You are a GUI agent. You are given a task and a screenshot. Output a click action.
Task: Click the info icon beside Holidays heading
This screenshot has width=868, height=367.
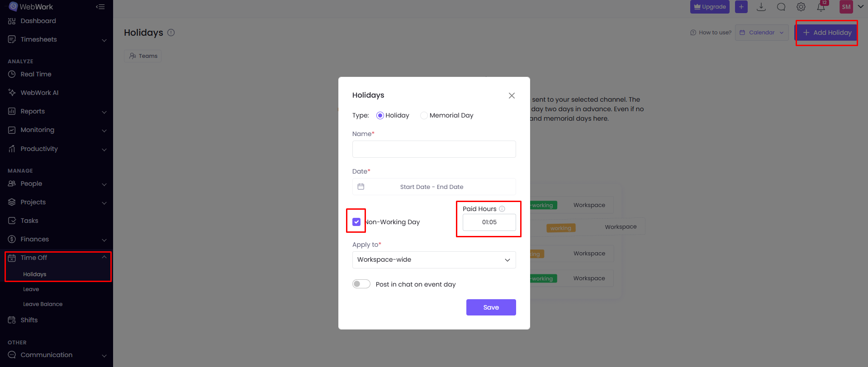pyautogui.click(x=171, y=33)
